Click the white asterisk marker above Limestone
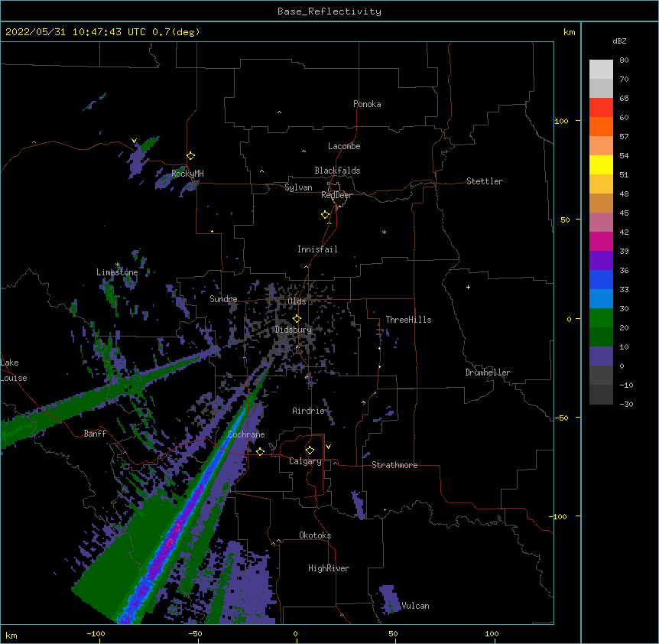 117,265
